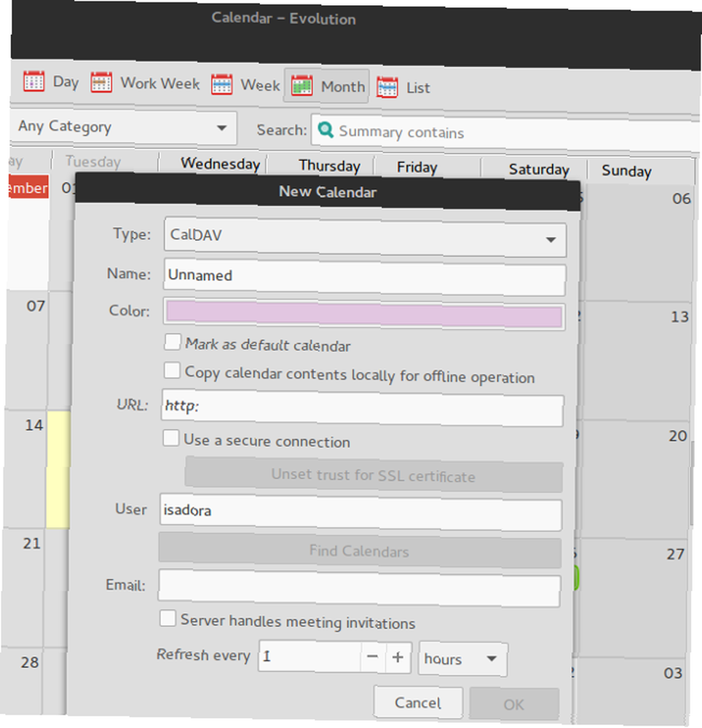Click Unset trust for SSL certificate
702x728 pixels.
tap(374, 475)
